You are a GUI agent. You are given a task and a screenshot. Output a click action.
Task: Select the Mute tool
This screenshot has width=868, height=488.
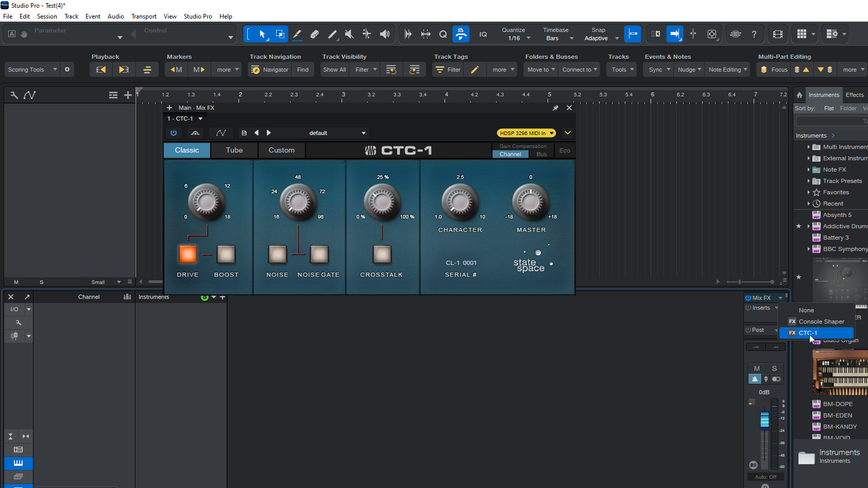click(349, 34)
